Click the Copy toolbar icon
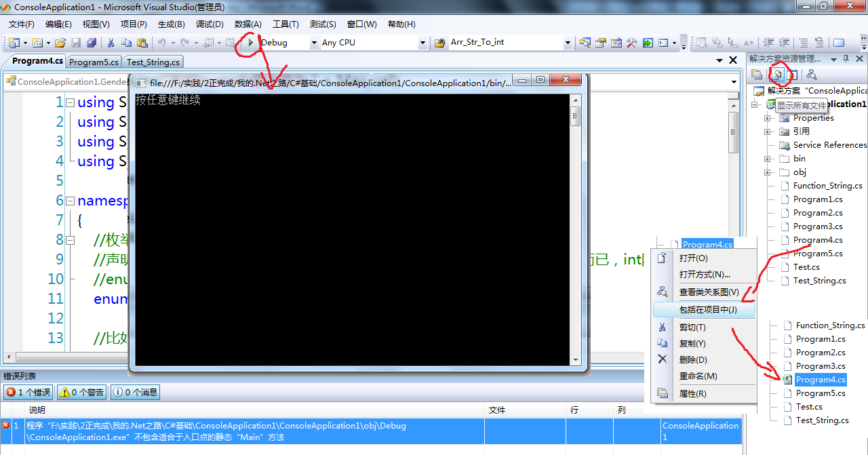The height and width of the screenshot is (455, 868). click(126, 43)
